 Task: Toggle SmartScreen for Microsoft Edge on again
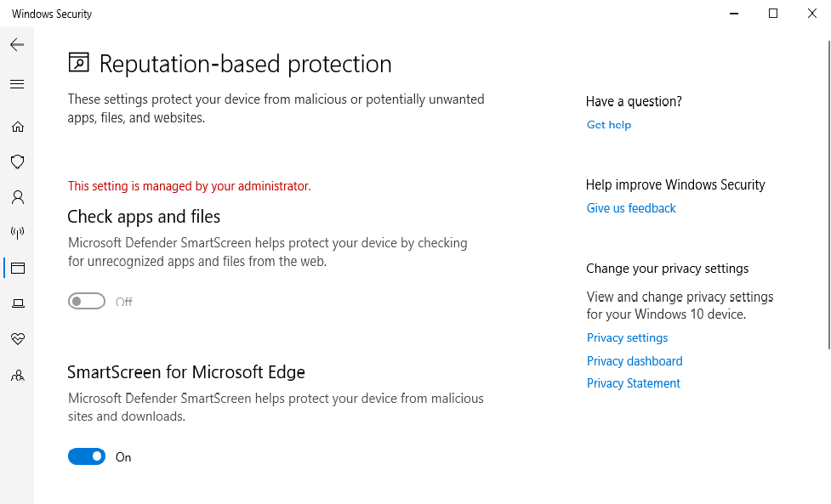[x=86, y=456]
